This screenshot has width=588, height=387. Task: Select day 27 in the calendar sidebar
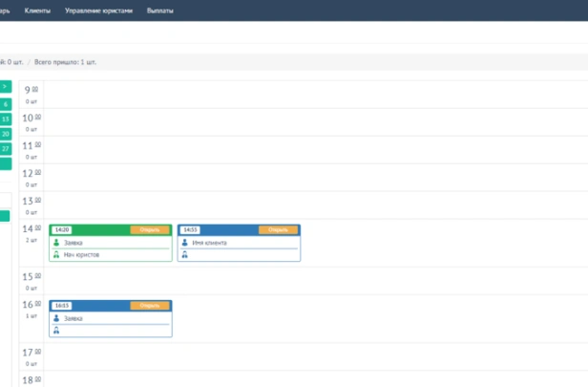[6, 149]
